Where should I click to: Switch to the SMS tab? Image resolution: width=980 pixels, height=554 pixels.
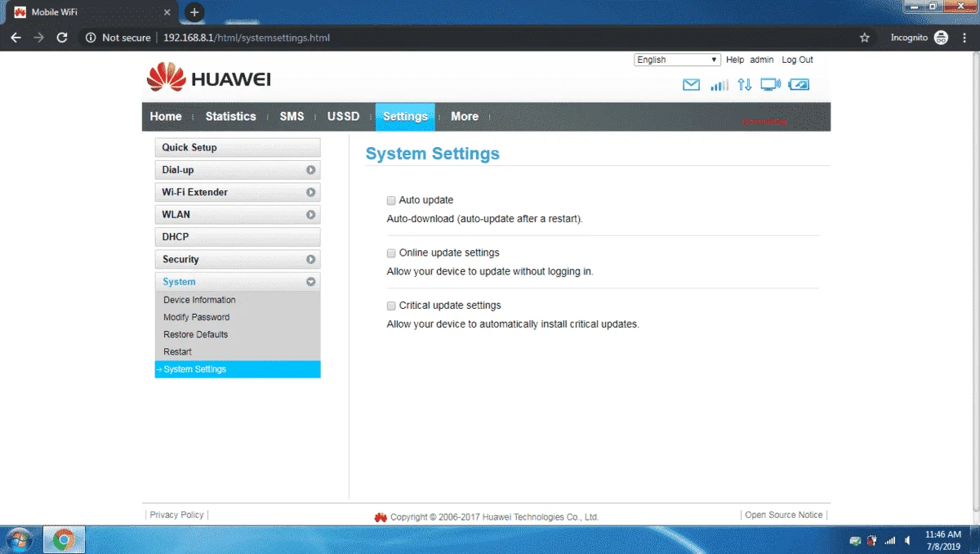coord(292,117)
